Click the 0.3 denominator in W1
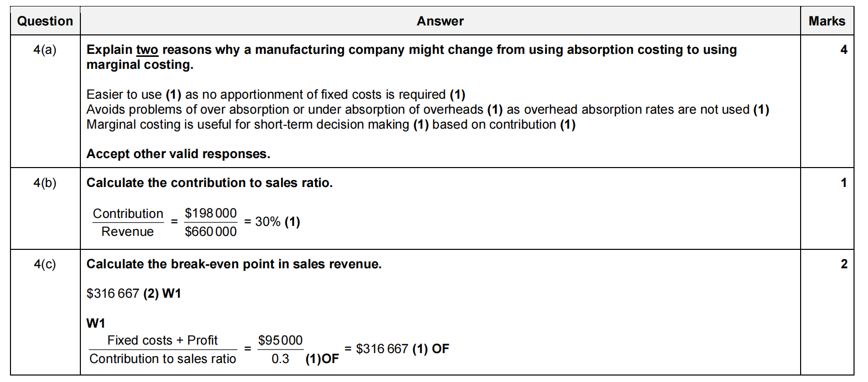The height and width of the screenshot is (382, 868). click(x=280, y=359)
